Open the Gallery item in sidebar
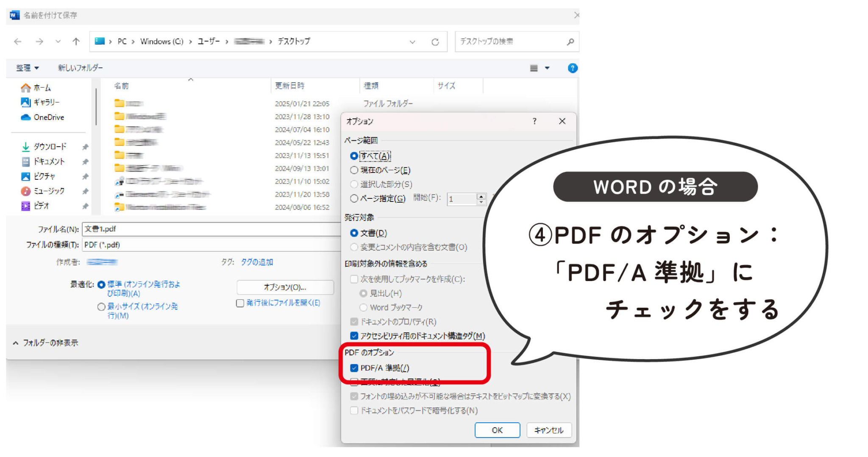The image size is (868, 457). tap(46, 102)
